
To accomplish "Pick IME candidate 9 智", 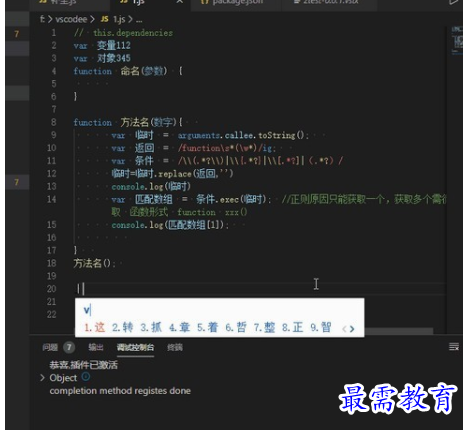I will point(321,327).
